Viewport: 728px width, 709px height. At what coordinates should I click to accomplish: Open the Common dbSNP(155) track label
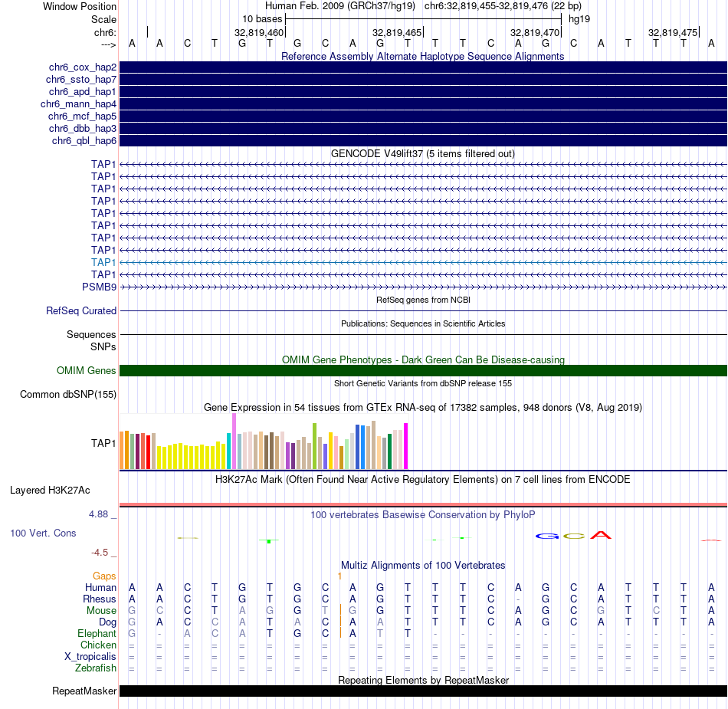coord(68,394)
